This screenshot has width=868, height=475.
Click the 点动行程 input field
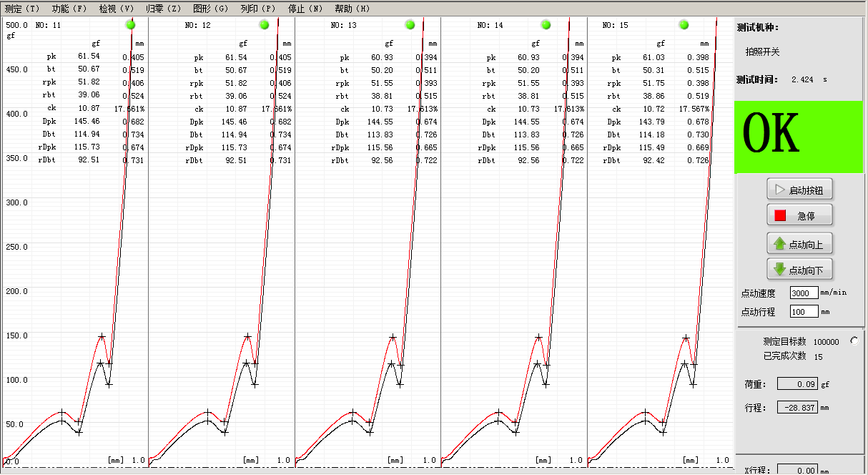[804, 311]
